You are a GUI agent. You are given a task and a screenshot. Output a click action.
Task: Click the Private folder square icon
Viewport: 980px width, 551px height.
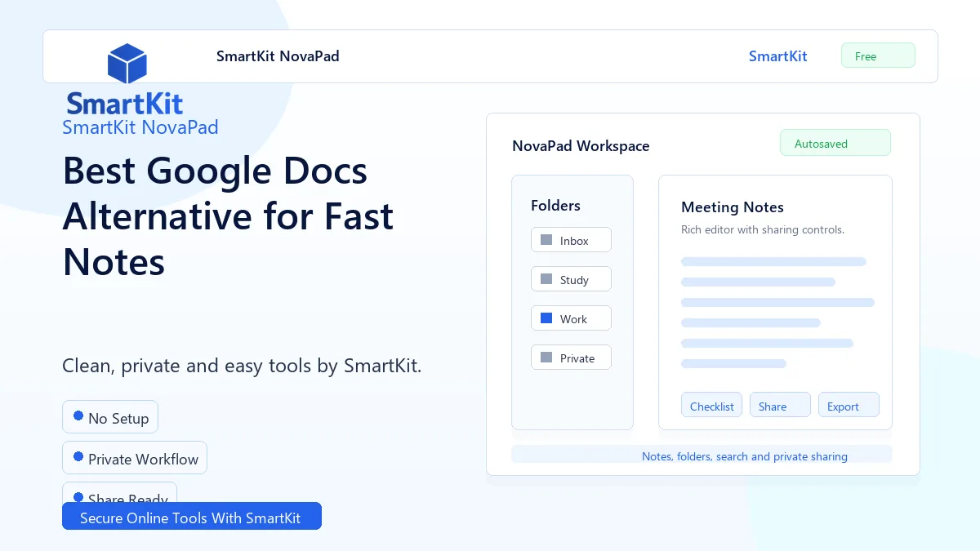tap(546, 358)
